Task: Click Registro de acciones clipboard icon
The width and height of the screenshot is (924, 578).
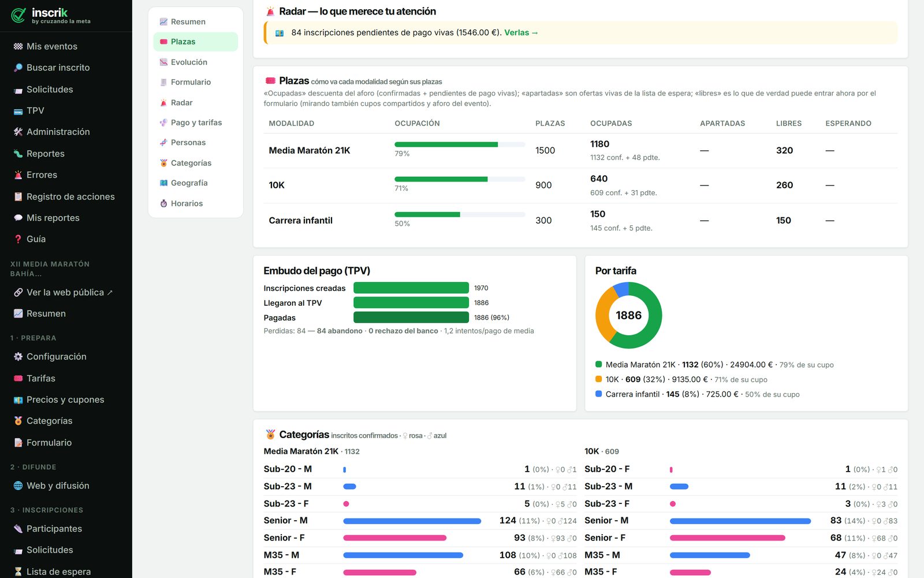Action: [x=18, y=197]
